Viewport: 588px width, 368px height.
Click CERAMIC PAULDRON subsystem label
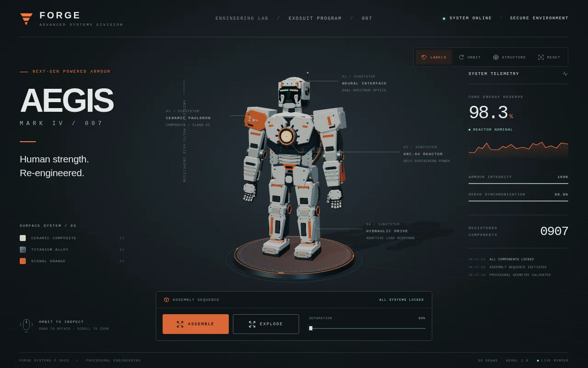pyautogui.click(x=188, y=118)
